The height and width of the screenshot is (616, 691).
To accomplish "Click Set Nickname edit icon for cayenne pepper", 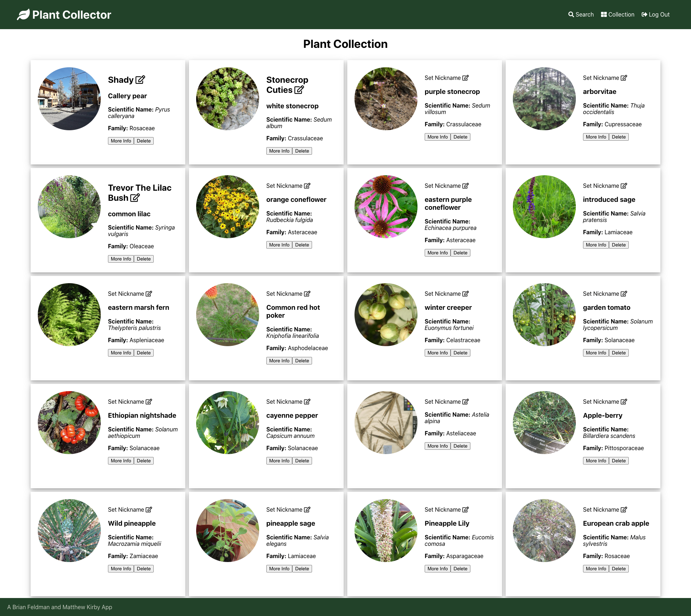I will 307,402.
